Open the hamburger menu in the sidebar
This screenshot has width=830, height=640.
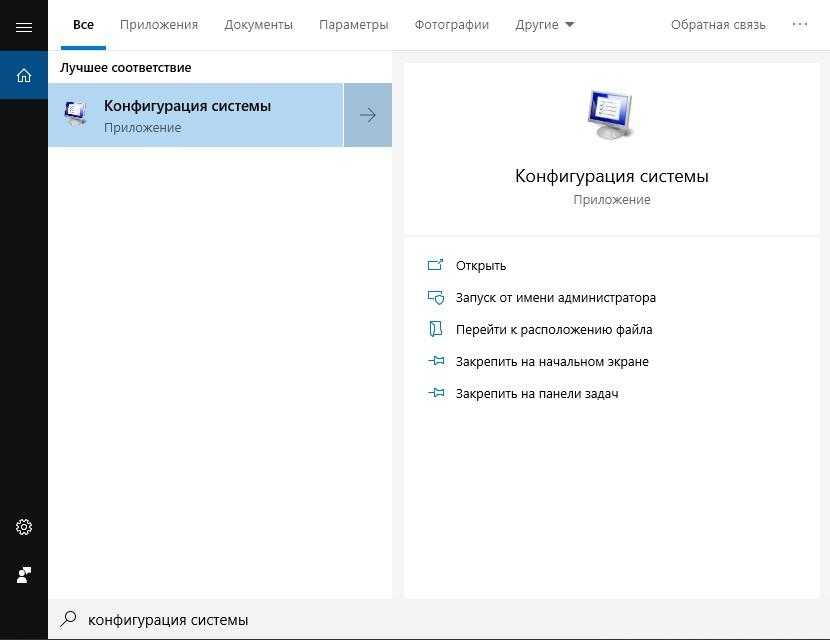[24, 25]
